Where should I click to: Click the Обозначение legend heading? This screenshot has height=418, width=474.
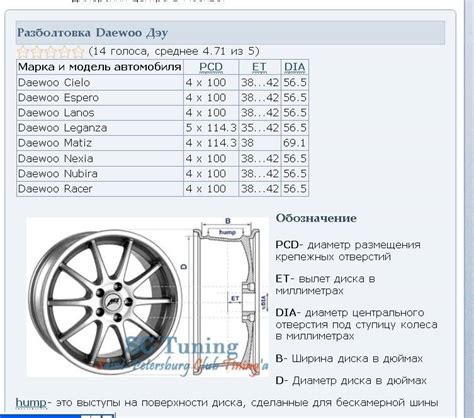316,218
